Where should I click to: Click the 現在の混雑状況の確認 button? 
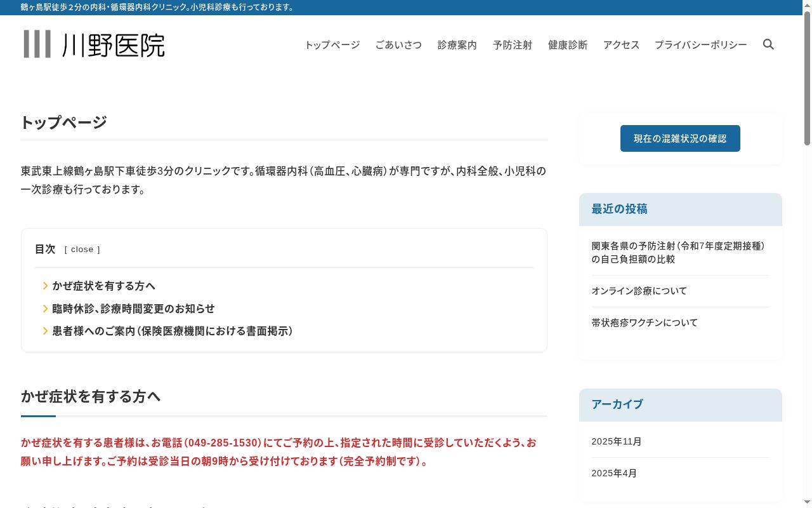[x=680, y=138]
